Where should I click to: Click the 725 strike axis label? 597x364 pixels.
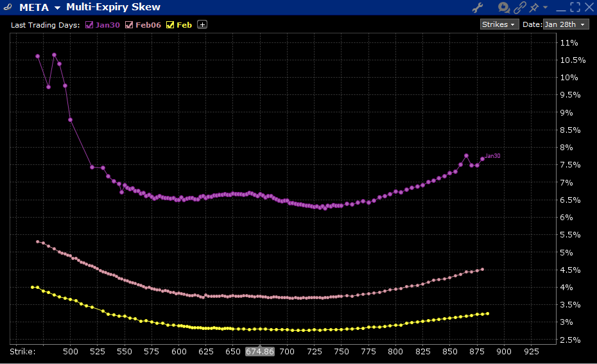click(x=314, y=351)
